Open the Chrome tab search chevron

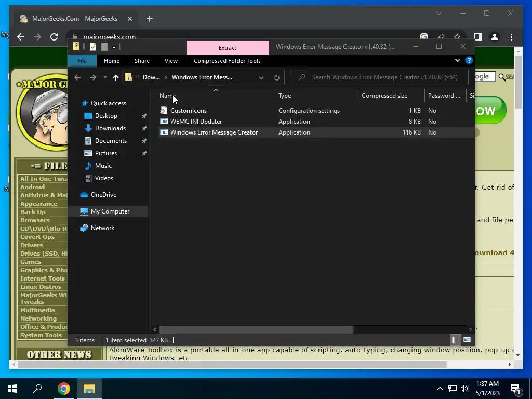(x=438, y=13)
